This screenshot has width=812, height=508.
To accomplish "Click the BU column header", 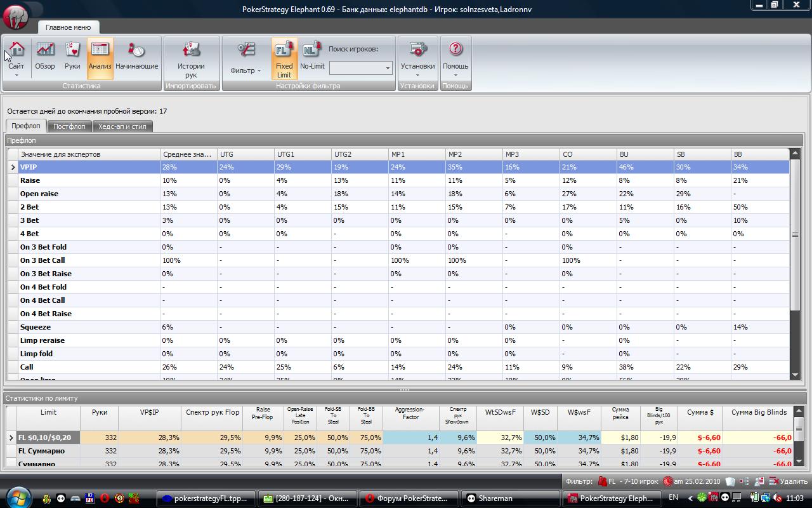I will [645, 154].
